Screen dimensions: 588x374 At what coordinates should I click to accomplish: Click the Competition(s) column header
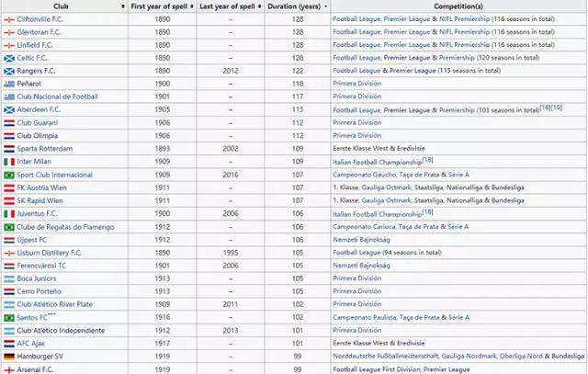(x=458, y=6)
